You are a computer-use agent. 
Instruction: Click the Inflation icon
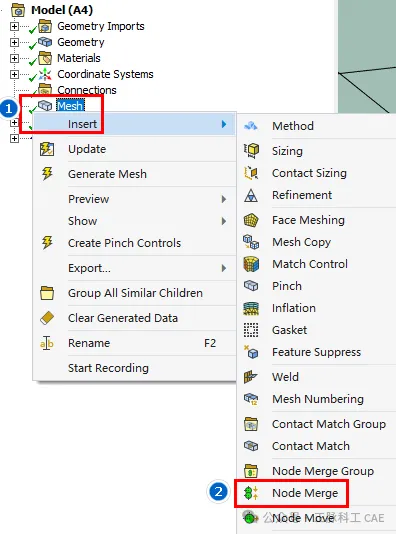click(251, 308)
